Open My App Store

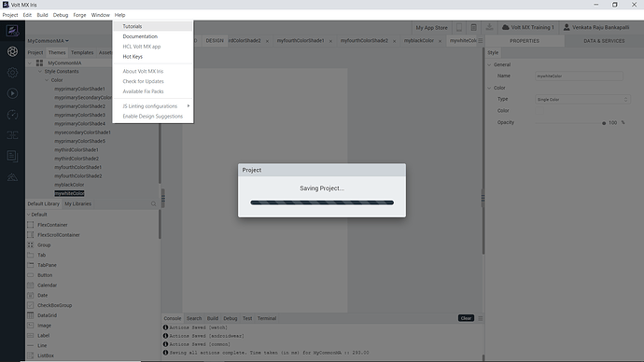431,27
